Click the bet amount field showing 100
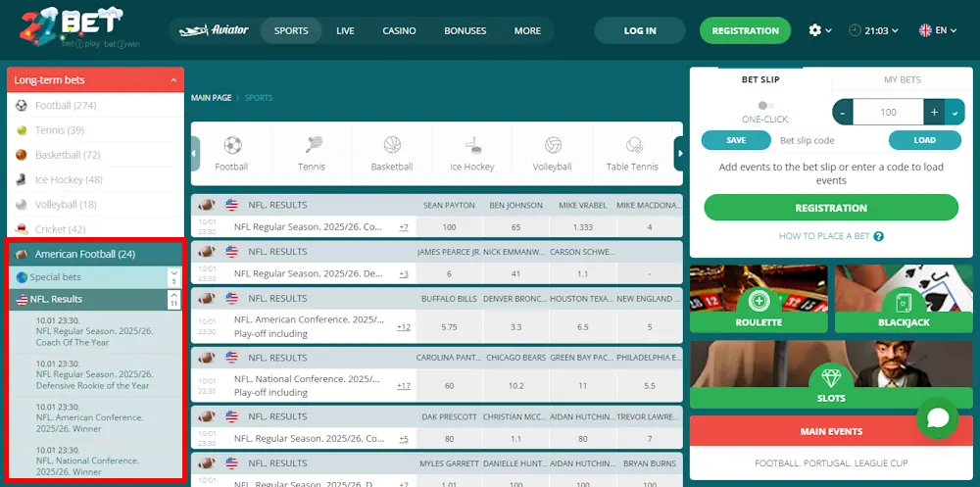This screenshot has height=487, width=980. point(888,113)
